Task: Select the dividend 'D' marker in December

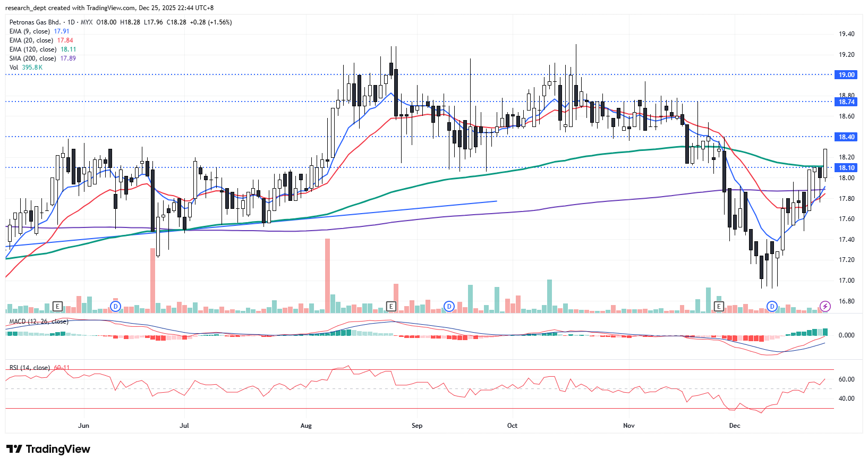Action: click(772, 306)
